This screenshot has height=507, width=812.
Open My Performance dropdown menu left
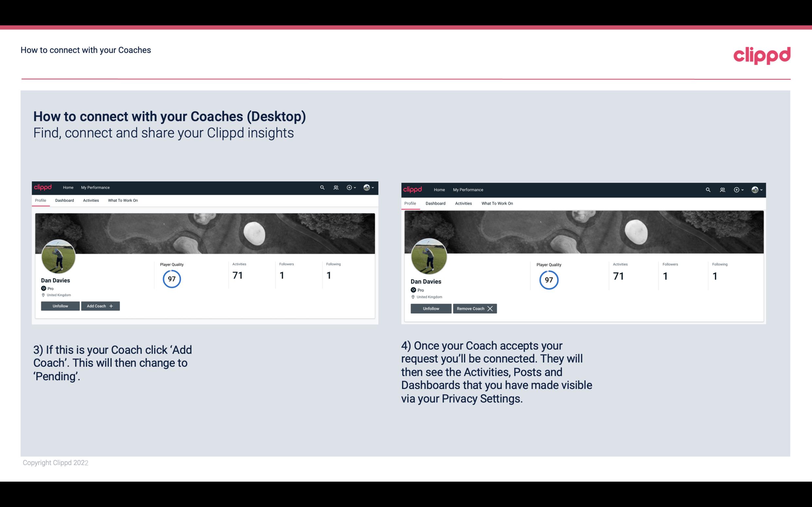point(95,187)
